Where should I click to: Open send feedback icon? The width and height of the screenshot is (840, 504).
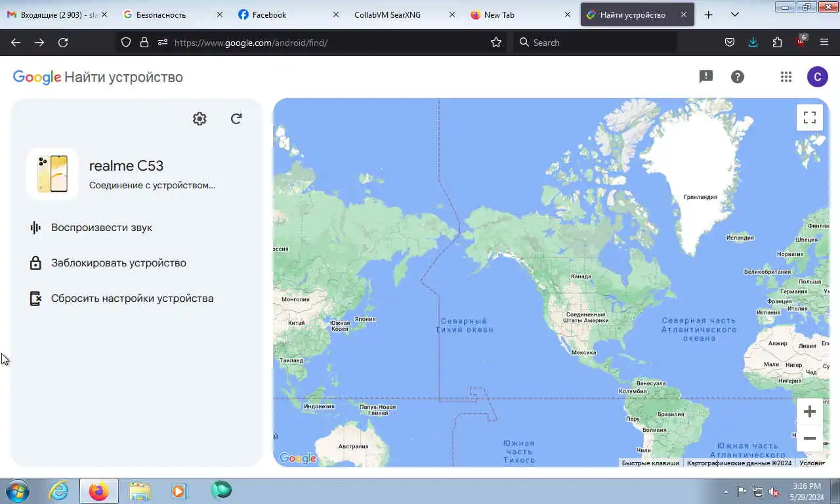coord(706,77)
